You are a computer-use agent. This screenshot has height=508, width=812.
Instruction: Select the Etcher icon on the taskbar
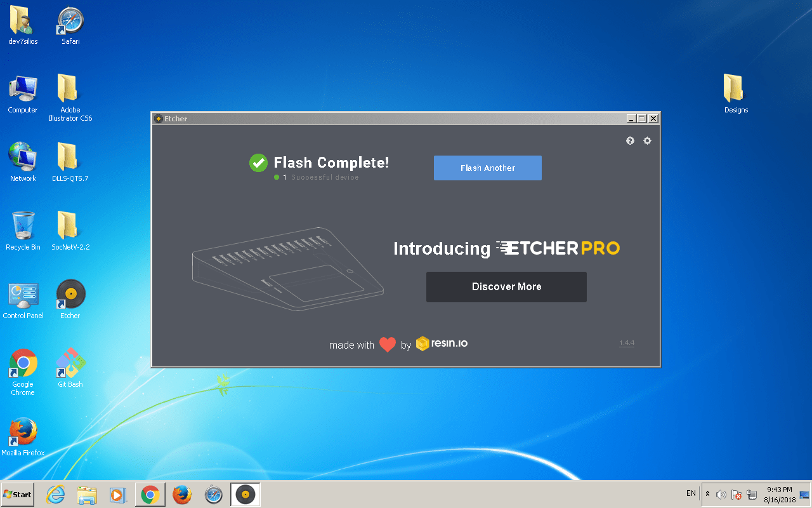tap(246, 494)
